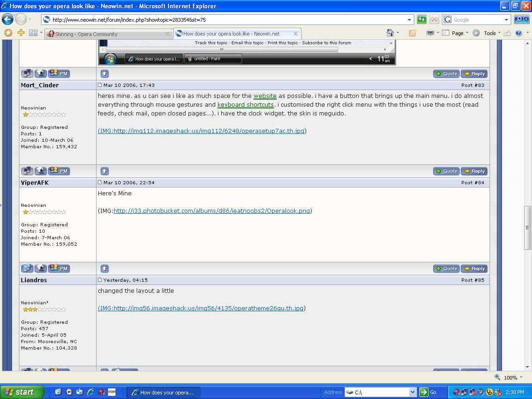This screenshot has height=399, width=532.
Task: Click Quote on Mort_Cinder's post #83
Action: 446,171
